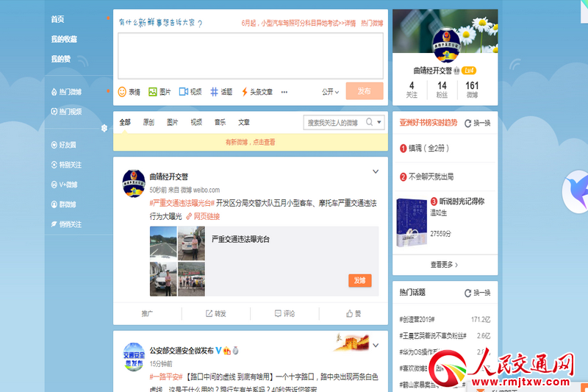The width and height of the screenshot is (588, 392).
Task: Insert a topic with the 话题 hash icon
Action: tap(215, 92)
